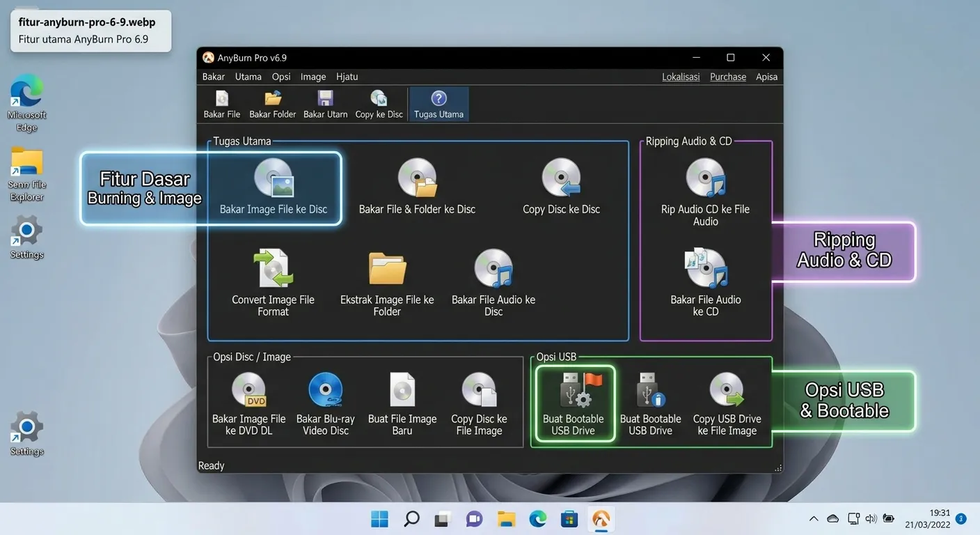
Task: Open Microsoft Edge desktop shortcut
Action: tap(27, 103)
